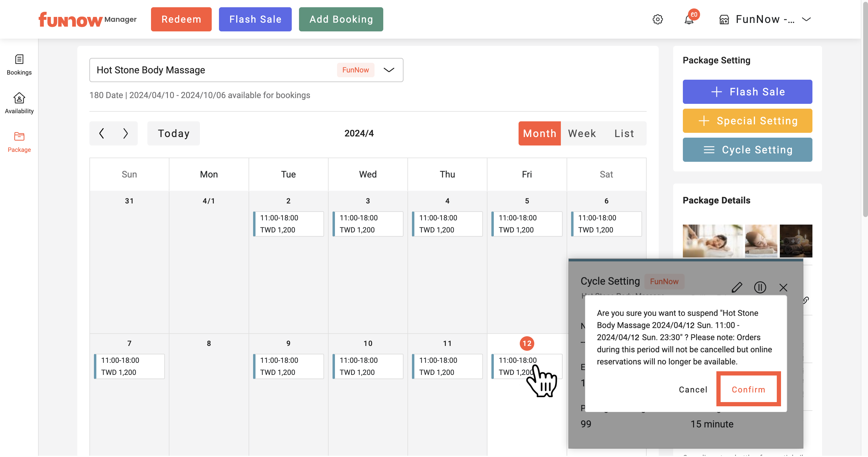Open first massage photo thumbnail

click(x=713, y=241)
